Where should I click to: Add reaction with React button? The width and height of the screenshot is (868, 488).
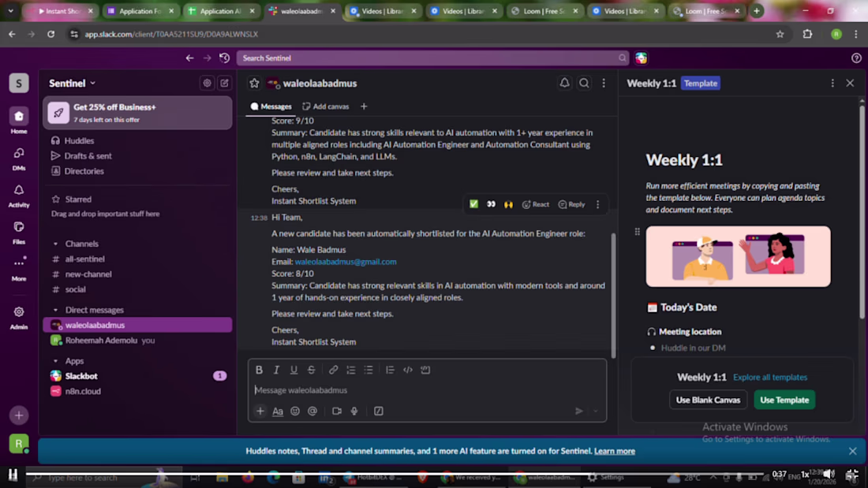pyautogui.click(x=535, y=204)
